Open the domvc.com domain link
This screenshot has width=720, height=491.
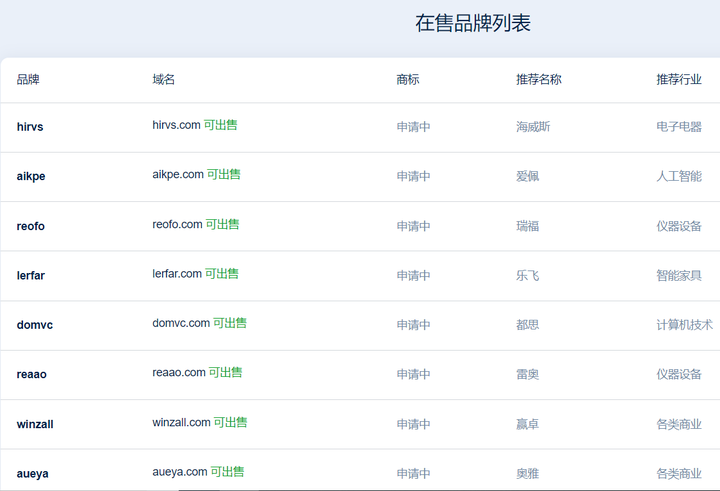pos(181,324)
